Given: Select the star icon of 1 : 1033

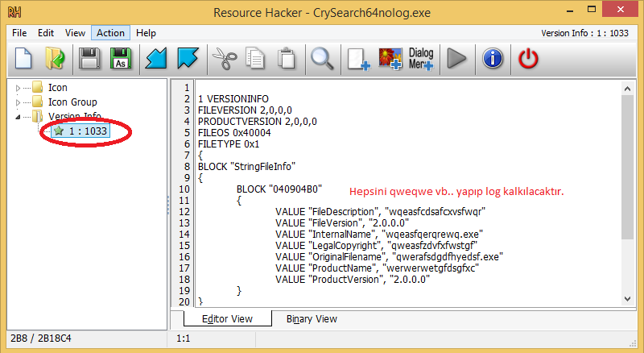Looking at the screenshot, I should [x=59, y=131].
